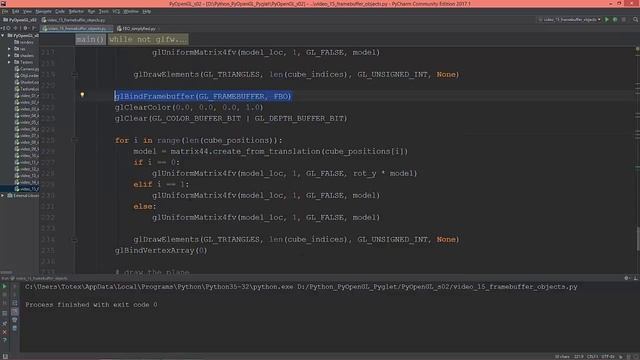
Task: Clear console output with trash icon
Action: pyautogui.click(x=14, y=328)
